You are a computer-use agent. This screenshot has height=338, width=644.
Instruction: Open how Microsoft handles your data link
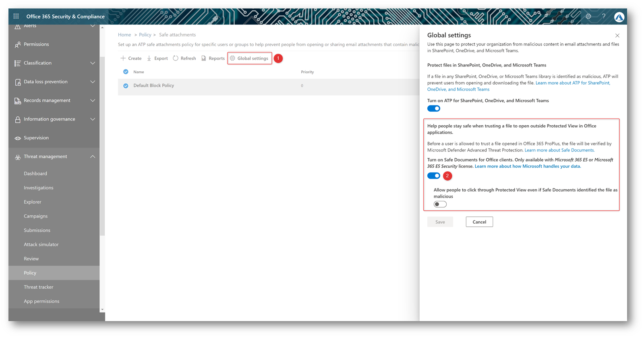(x=528, y=166)
